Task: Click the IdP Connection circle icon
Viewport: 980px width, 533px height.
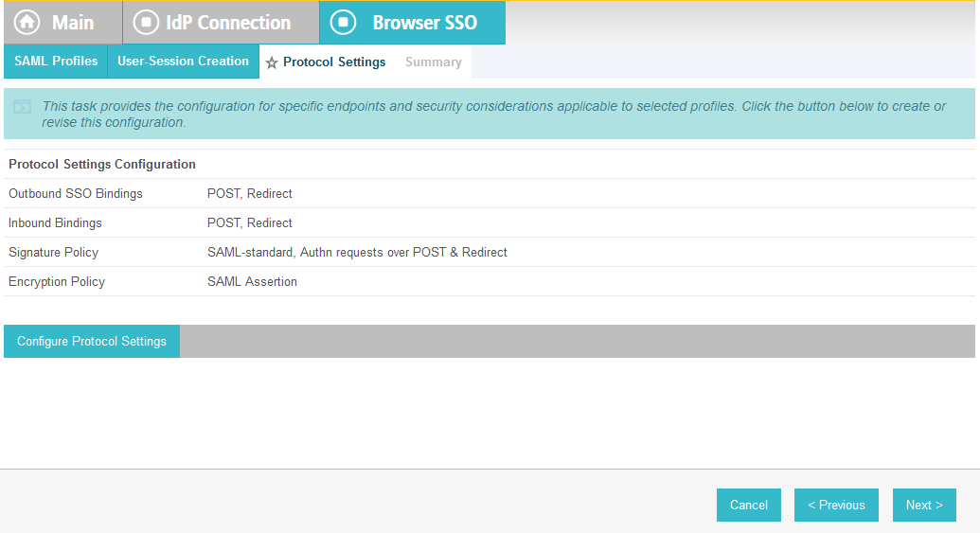Action: (x=146, y=23)
